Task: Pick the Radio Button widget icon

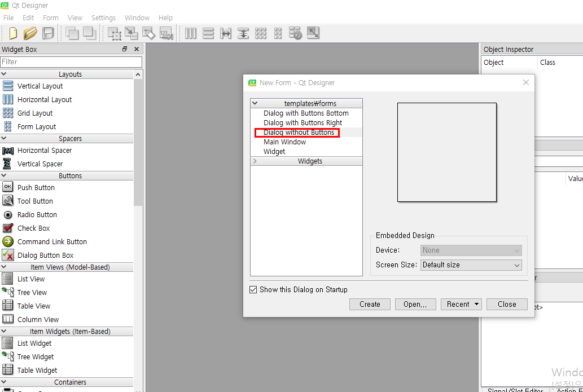Action: [8, 215]
